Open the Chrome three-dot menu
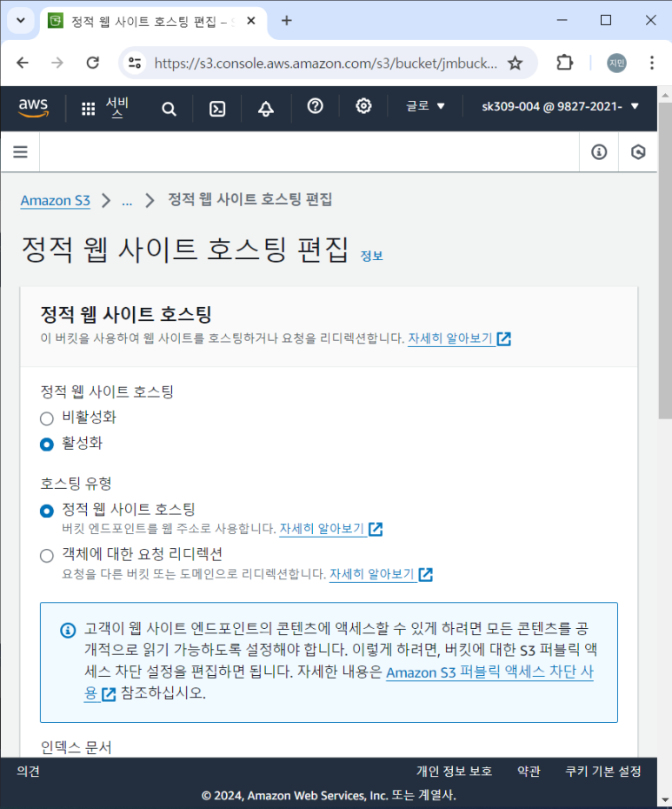The height and width of the screenshot is (809, 672). coord(652,63)
